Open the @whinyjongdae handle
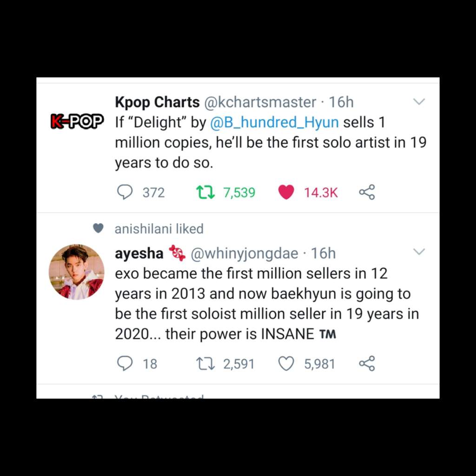This screenshot has width=476, height=476. pyautogui.click(x=245, y=253)
